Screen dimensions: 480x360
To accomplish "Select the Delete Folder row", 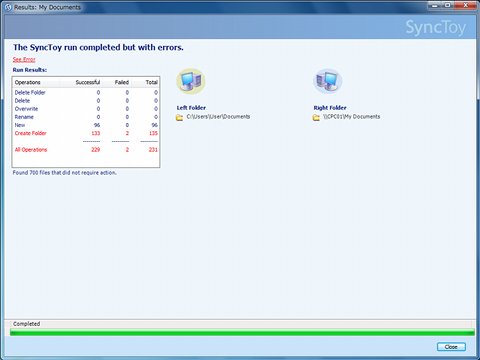I will coord(86,92).
